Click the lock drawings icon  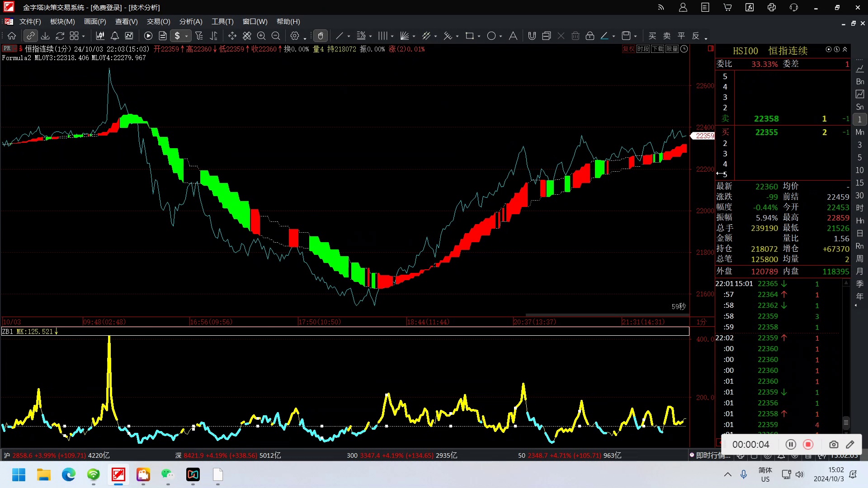pos(590,36)
